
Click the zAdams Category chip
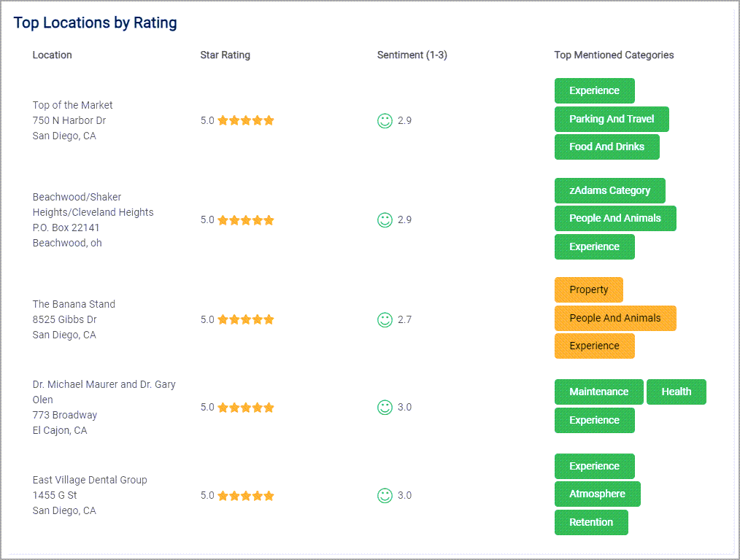point(609,190)
